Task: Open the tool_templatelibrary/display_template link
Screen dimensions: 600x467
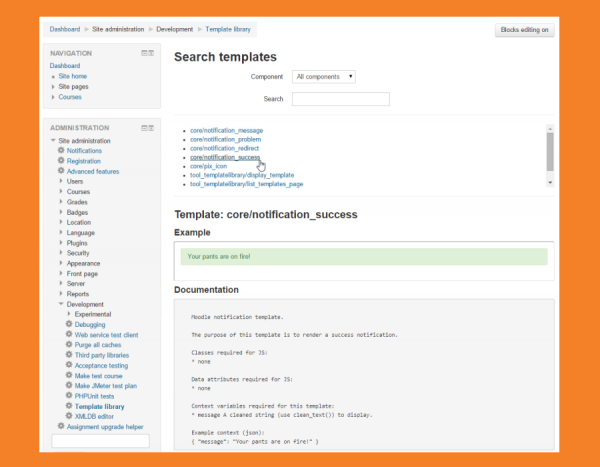Action: [x=242, y=175]
